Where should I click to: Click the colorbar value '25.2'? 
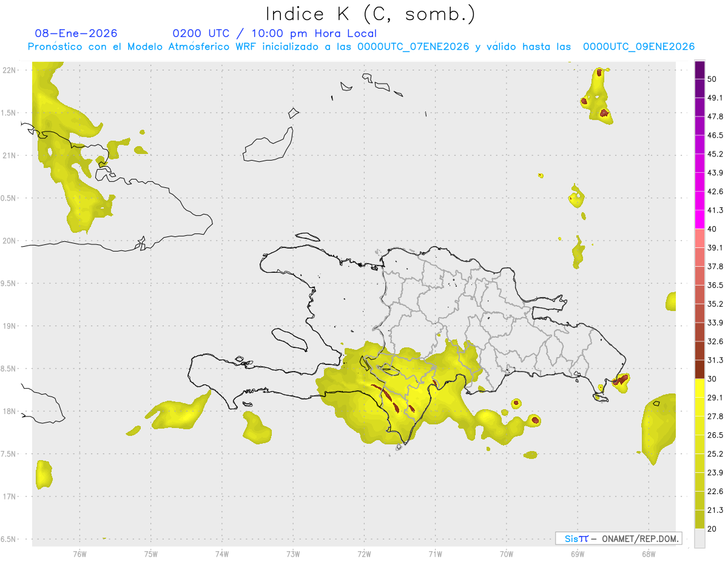pos(715,454)
